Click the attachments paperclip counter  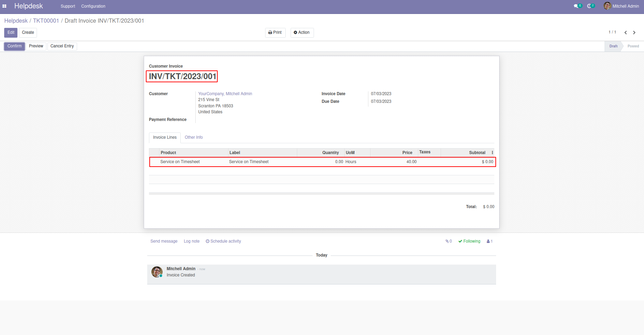pos(449,241)
